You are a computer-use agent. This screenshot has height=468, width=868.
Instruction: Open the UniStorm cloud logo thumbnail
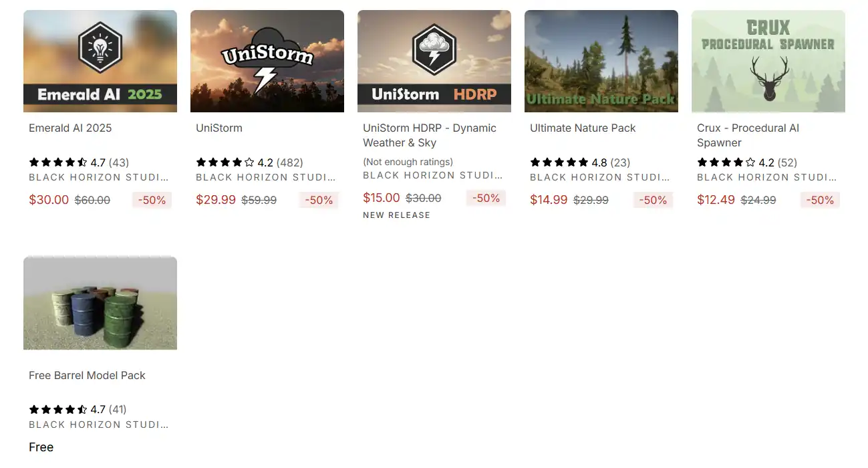coord(267,61)
